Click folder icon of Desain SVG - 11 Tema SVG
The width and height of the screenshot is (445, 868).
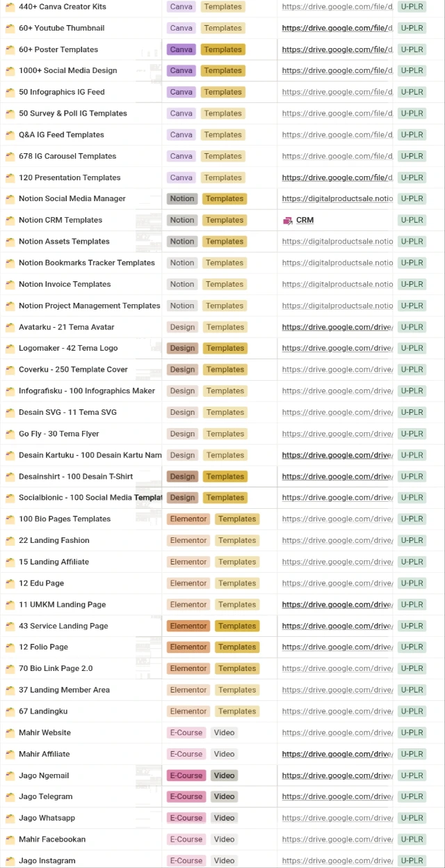click(x=10, y=413)
